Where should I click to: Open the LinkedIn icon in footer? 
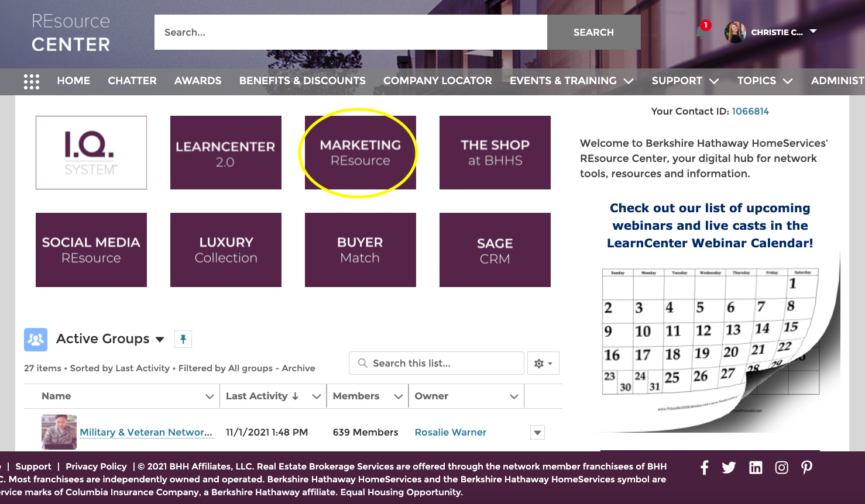pyautogui.click(x=756, y=467)
